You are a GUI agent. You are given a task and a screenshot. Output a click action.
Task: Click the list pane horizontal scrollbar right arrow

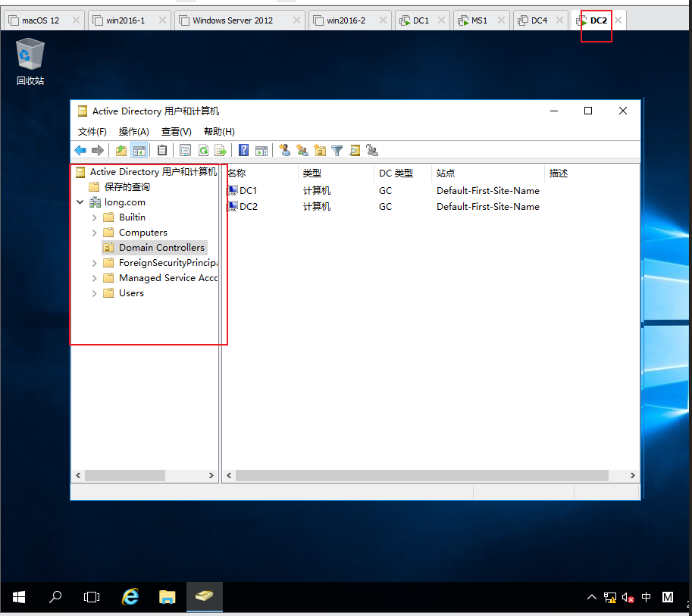point(632,476)
